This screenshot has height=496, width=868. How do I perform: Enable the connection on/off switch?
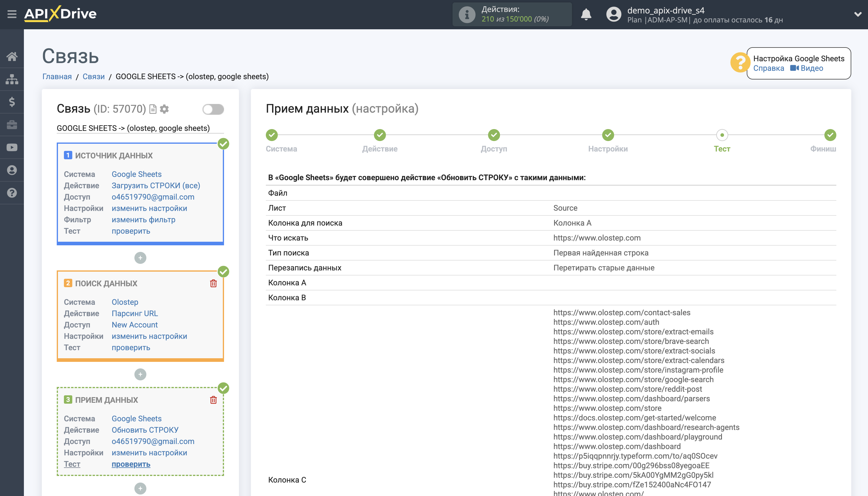213,109
